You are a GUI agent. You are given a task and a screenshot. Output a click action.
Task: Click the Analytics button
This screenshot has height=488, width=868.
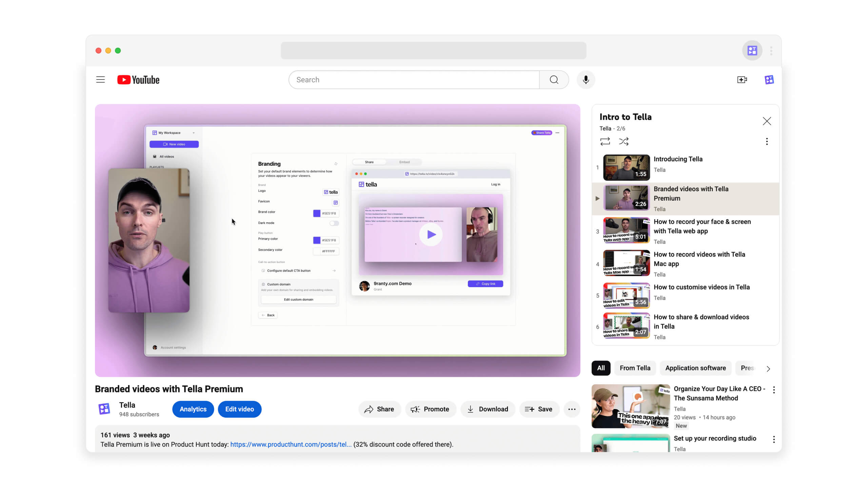pyautogui.click(x=193, y=409)
